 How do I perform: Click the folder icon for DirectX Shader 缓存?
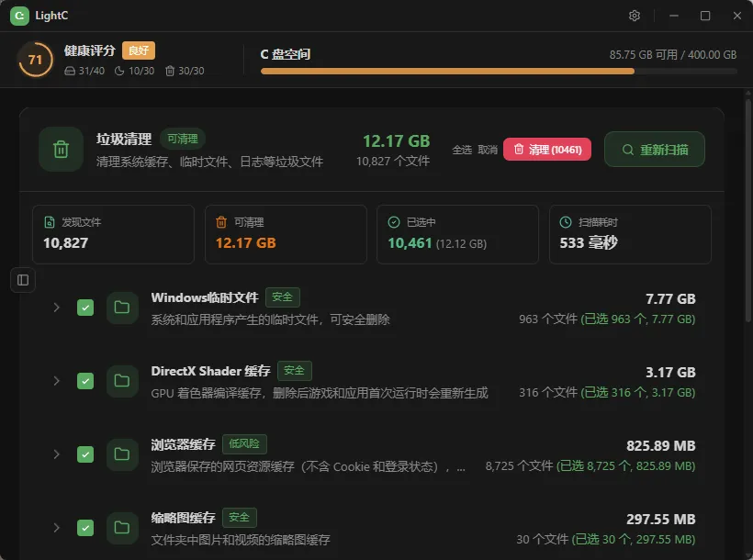[x=122, y=381]
